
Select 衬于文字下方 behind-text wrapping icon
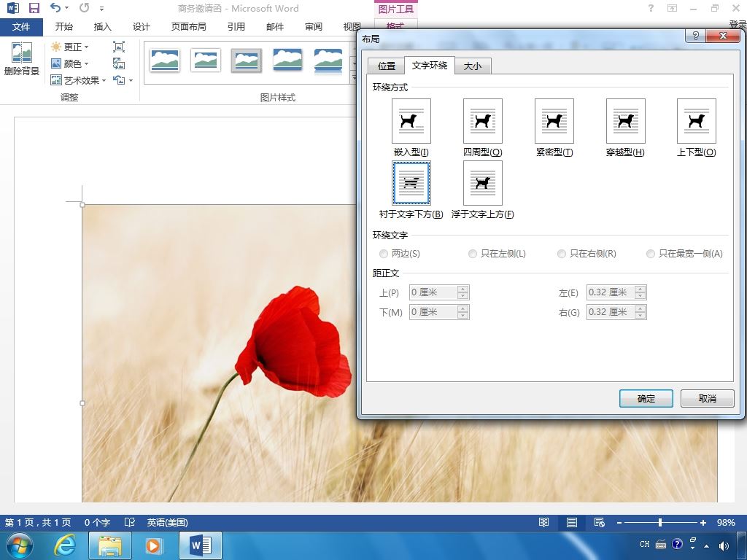[411, 183]
